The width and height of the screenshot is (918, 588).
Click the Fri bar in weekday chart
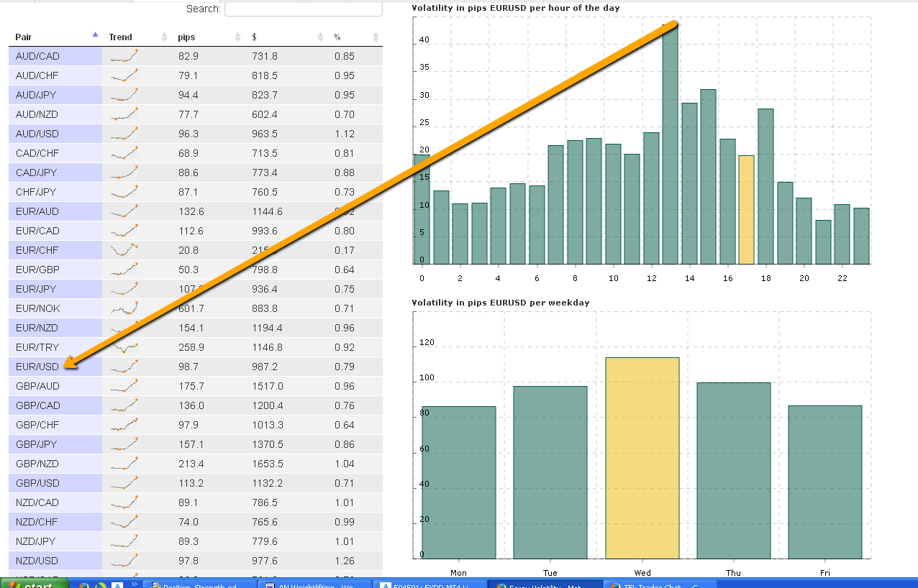(x=825, y=482)
